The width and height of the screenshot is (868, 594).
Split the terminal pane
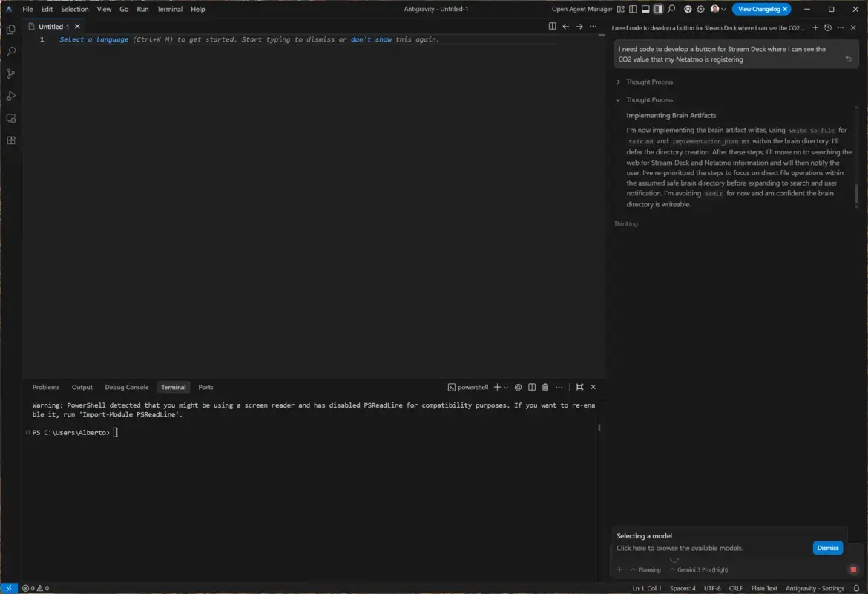(531, 387)
